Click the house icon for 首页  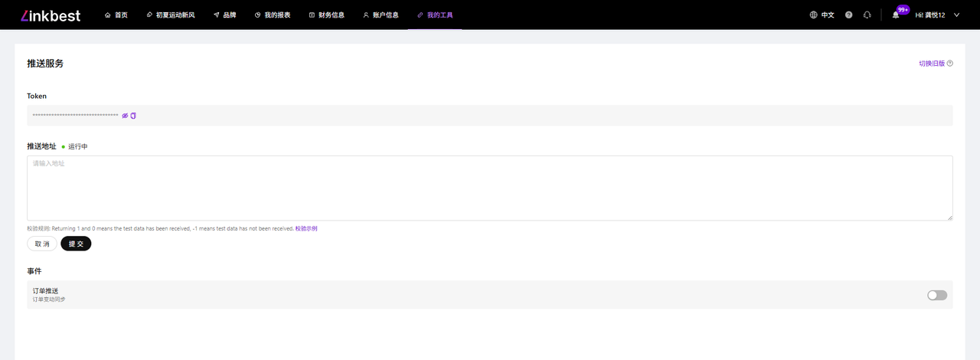point(108,15)
